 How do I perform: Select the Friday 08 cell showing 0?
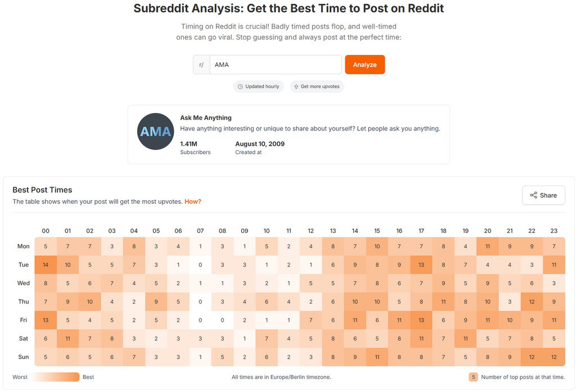click(223, 320)
